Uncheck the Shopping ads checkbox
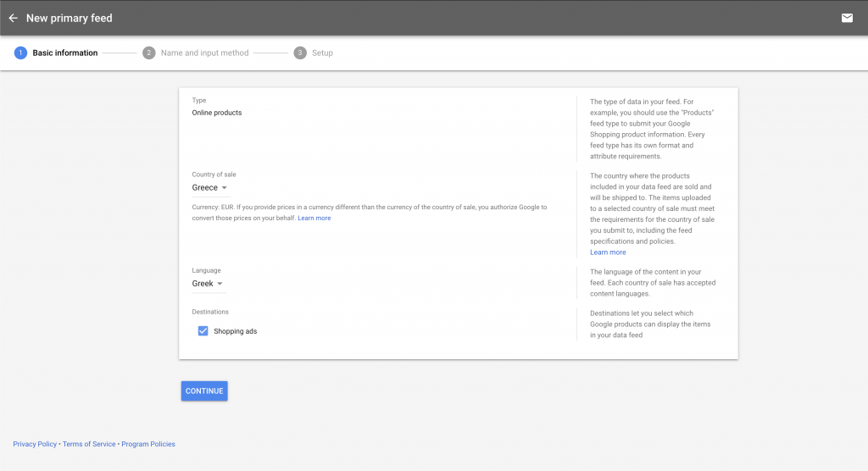The image size is (868, 471). click(x=203, y=331)
